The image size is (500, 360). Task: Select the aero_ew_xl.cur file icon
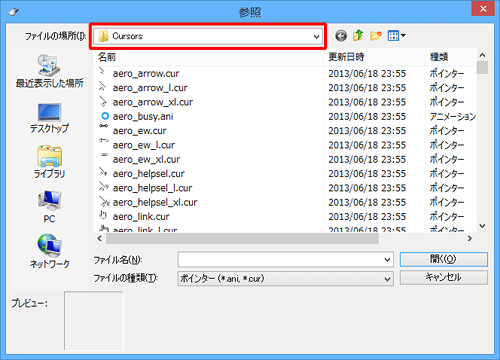[x=104, y=155]
